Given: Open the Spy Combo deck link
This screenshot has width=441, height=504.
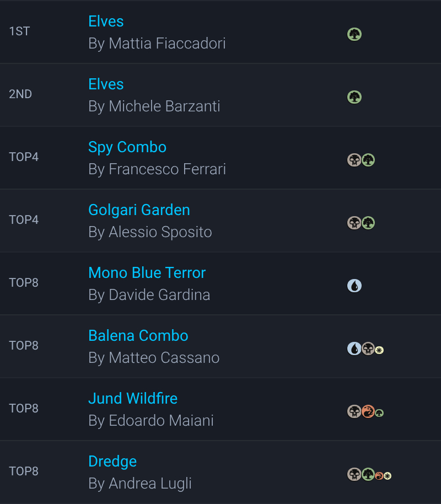Looking at the screenshot, I should 127,147.
